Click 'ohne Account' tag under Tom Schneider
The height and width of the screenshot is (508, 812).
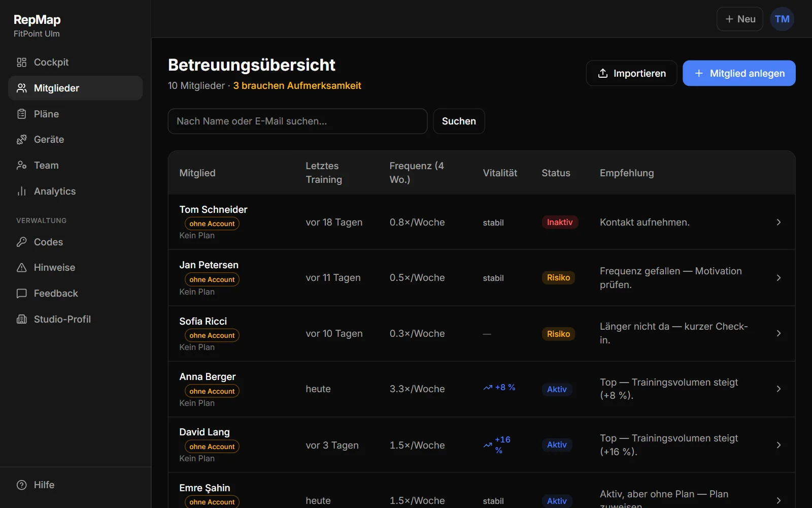(x=212, y=224)
